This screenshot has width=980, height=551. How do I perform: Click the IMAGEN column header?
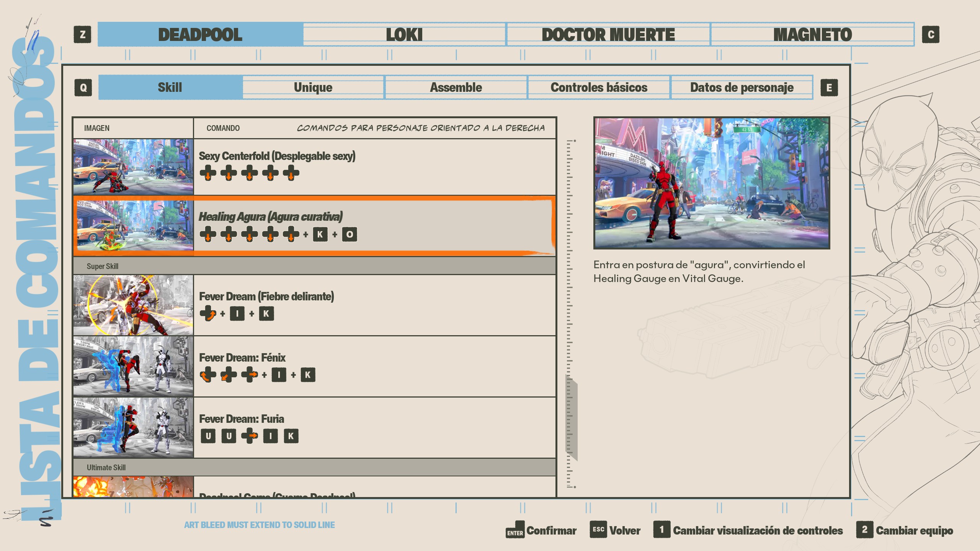[97, 128]
